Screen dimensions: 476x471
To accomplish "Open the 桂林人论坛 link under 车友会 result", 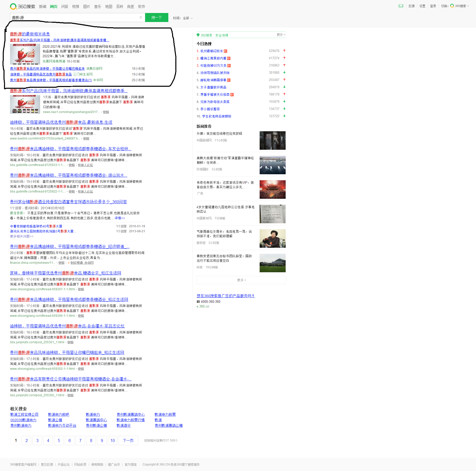I will (85, 165).
